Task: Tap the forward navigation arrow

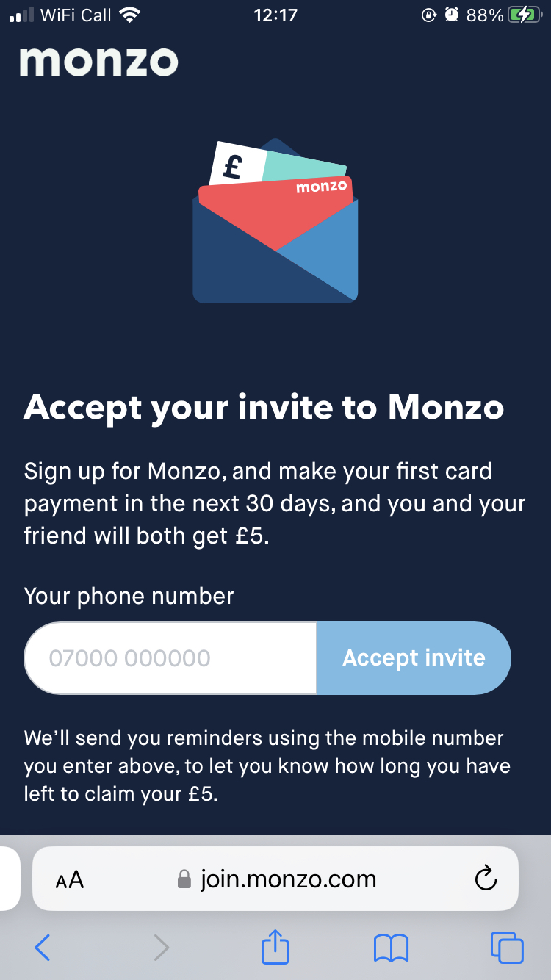Action: 161,948
